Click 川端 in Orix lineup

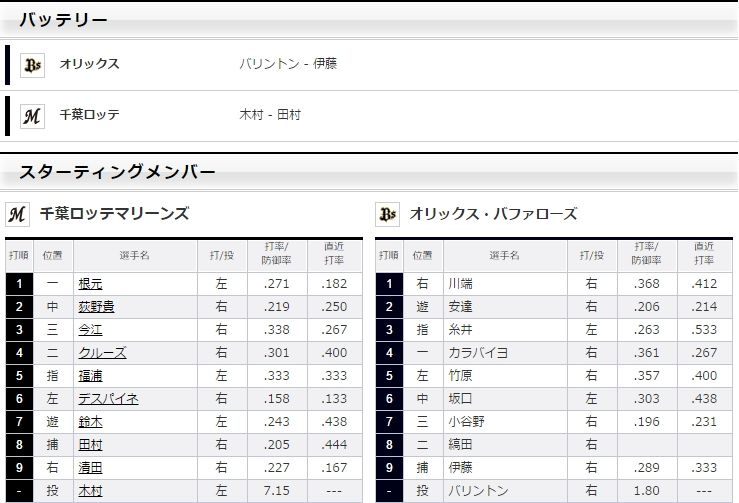[460, 284]
